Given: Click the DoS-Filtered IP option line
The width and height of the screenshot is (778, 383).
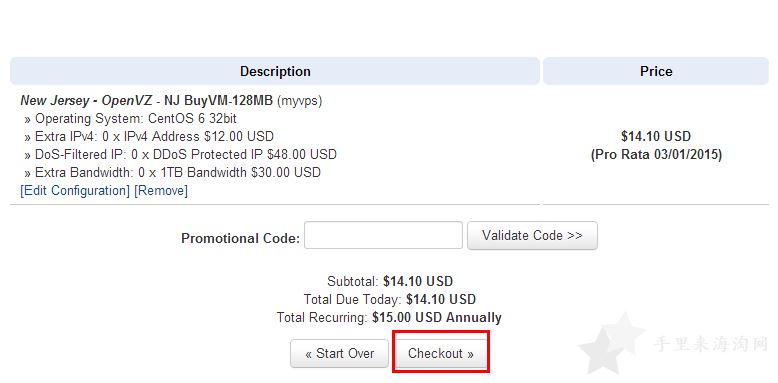Looking at the screenshot, I should (181, 154).
